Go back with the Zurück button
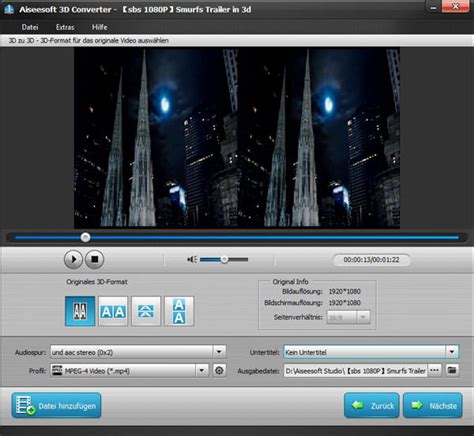The width and height of the screenshot is (474, 436). (x=372, y=406)
